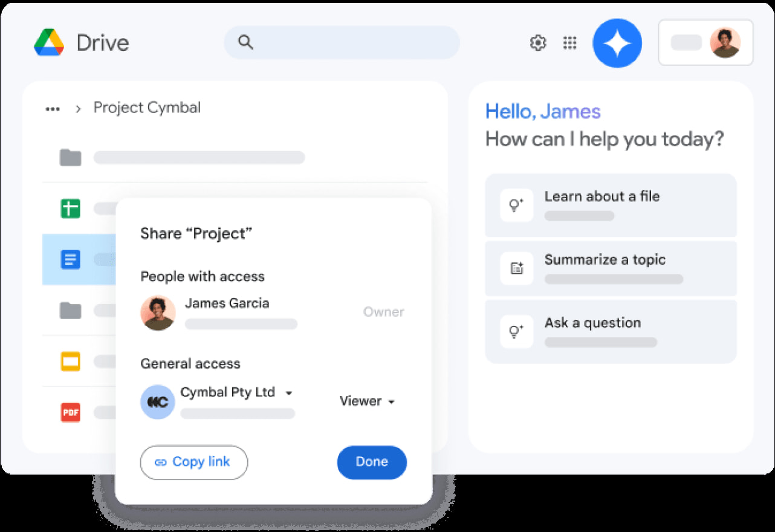Click the Google Drive logo
775x532 pixels.
click(49, 43)
